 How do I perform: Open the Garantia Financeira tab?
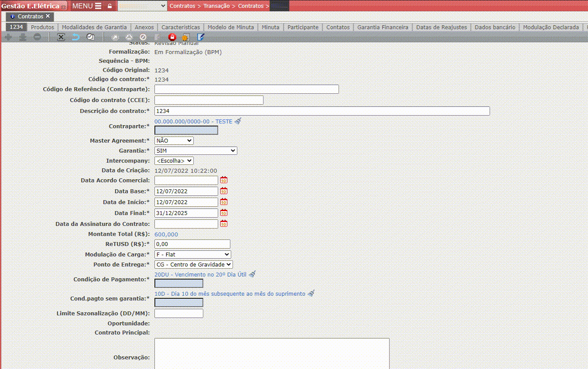(x=383, y=27)
